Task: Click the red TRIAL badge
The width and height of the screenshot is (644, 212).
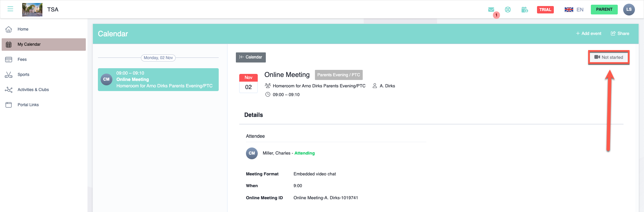Action: tap(545, 10)
